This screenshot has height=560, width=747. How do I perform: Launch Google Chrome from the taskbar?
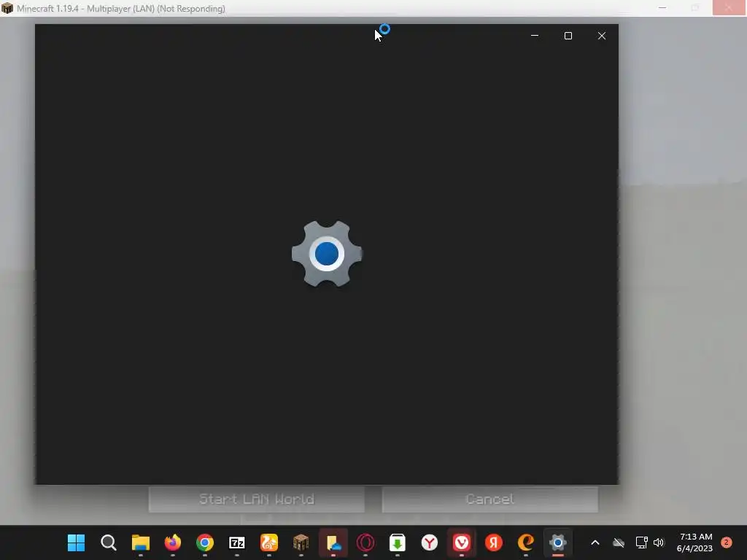click(205, 542)
